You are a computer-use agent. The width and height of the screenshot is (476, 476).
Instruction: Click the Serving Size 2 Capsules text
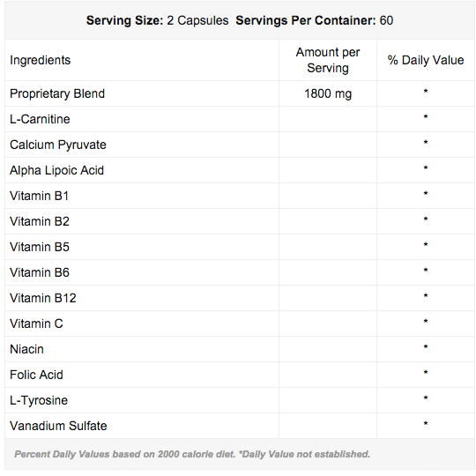(x=157, y=20)
